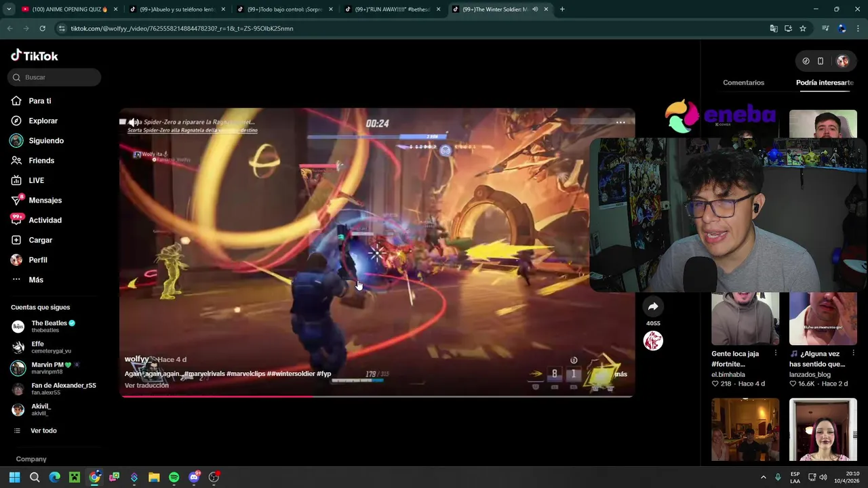
Task: Go back in browser history
Action: (x=9, y=28)
